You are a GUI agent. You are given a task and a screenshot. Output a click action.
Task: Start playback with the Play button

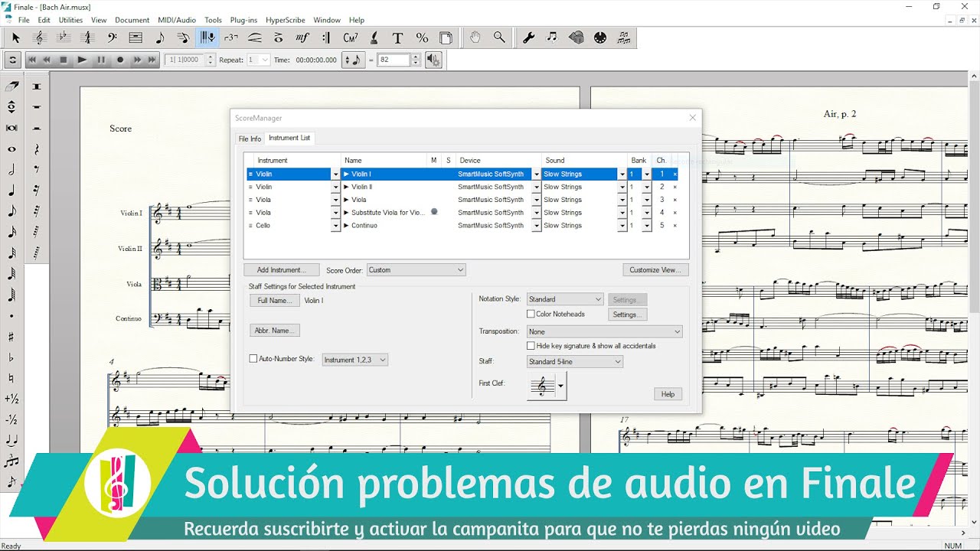[x=82, y=60]
